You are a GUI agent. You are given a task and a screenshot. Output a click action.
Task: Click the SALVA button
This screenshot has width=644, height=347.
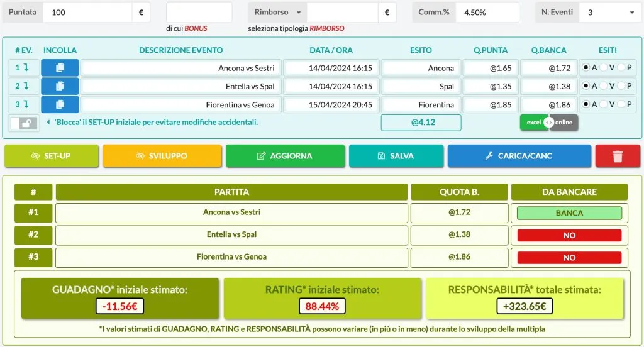(x=396, y=156)
